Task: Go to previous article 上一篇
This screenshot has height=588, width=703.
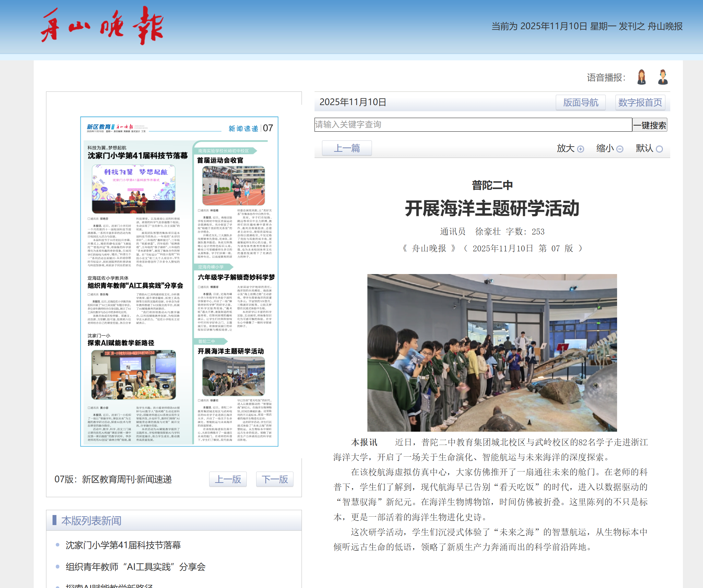Action: tap(347, 148)
